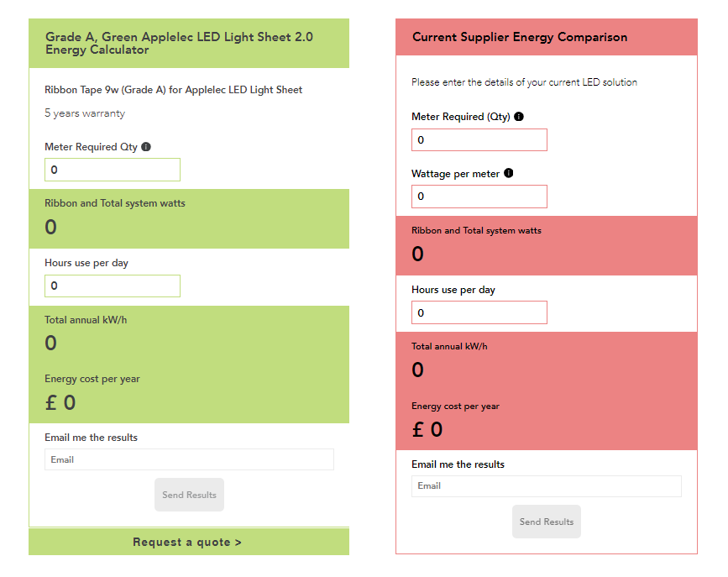Image resolution: width=728 pixels, height=577 pixels.
Task: Select the Wattage per meter input field
Action: pos(479,197)
